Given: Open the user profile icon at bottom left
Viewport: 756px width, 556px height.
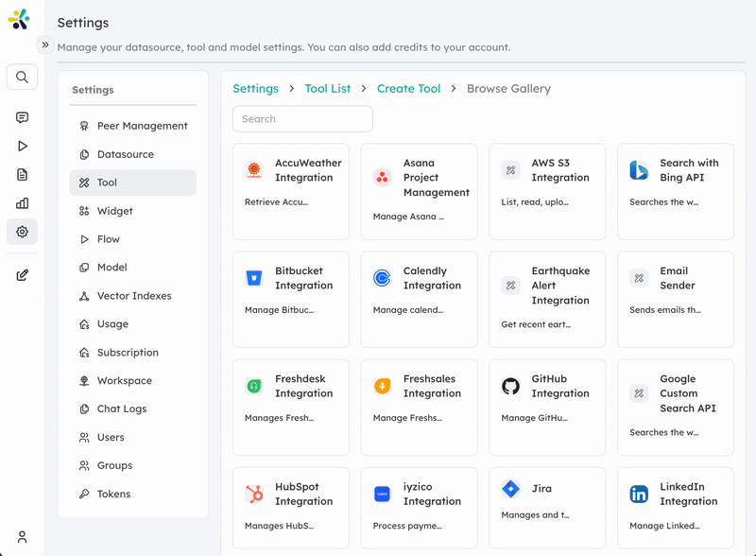Looking at the screenshot, I should tap(20, 537).
